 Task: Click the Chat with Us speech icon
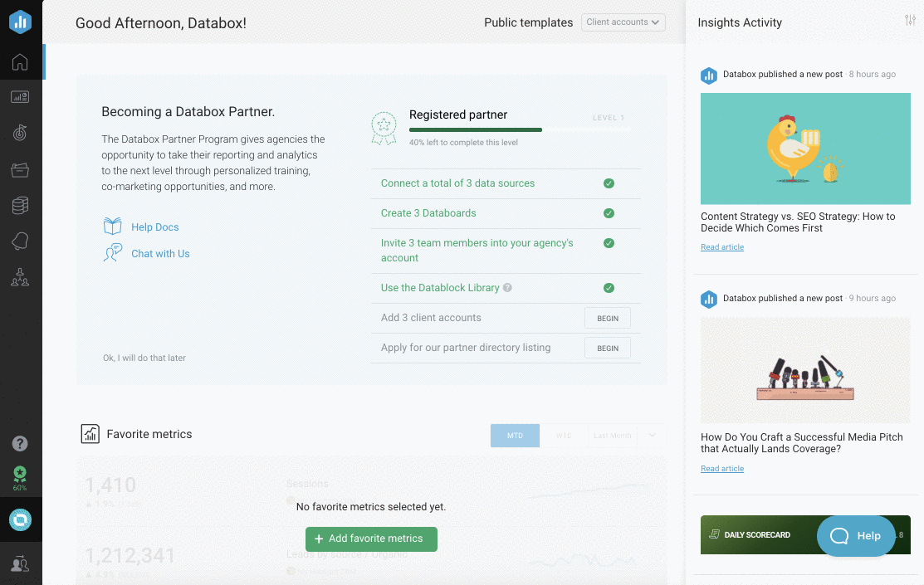(x=112, y=253)
